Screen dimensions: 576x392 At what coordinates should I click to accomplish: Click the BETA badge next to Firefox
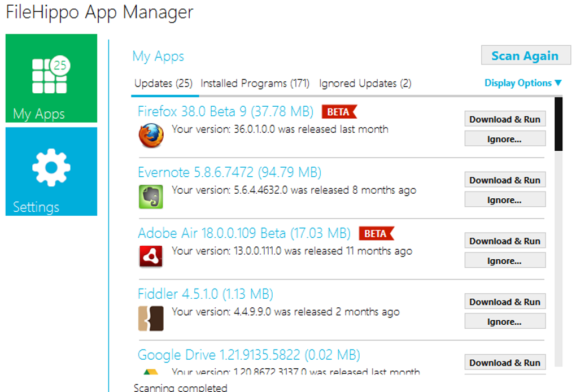click(x=339, y=112)
